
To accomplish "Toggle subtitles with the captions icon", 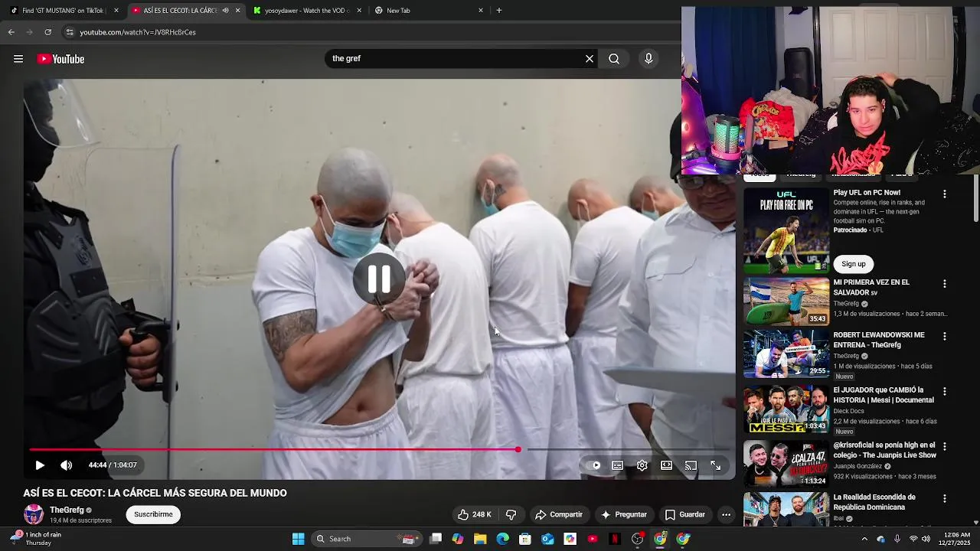I will [x=618, y=465].
